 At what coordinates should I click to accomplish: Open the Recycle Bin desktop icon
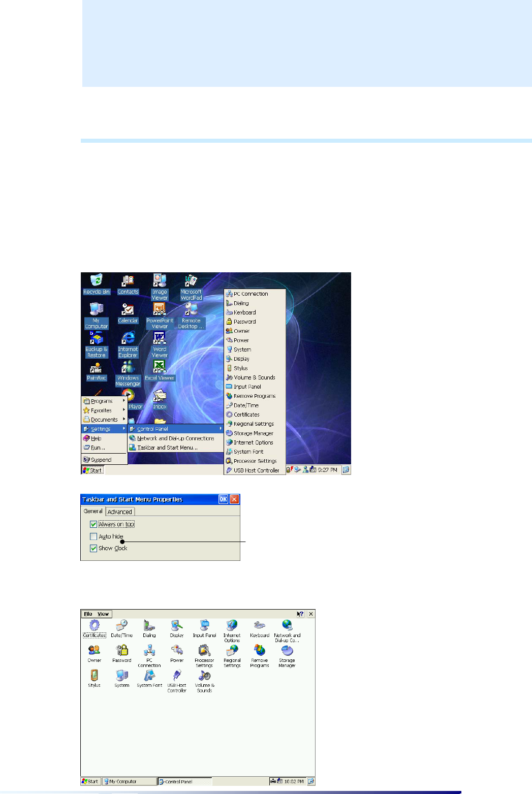coord(97,284)
